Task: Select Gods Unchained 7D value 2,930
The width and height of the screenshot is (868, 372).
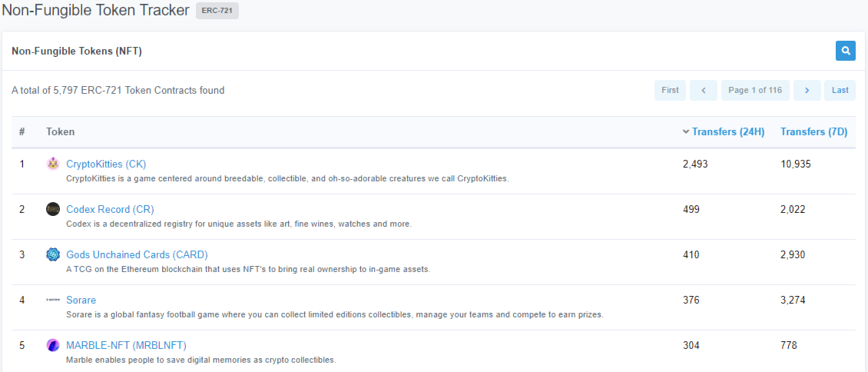Action: [793, 254]
